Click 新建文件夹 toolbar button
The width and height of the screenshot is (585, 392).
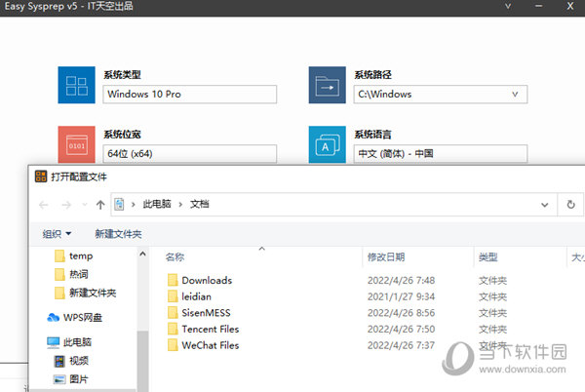118,234
